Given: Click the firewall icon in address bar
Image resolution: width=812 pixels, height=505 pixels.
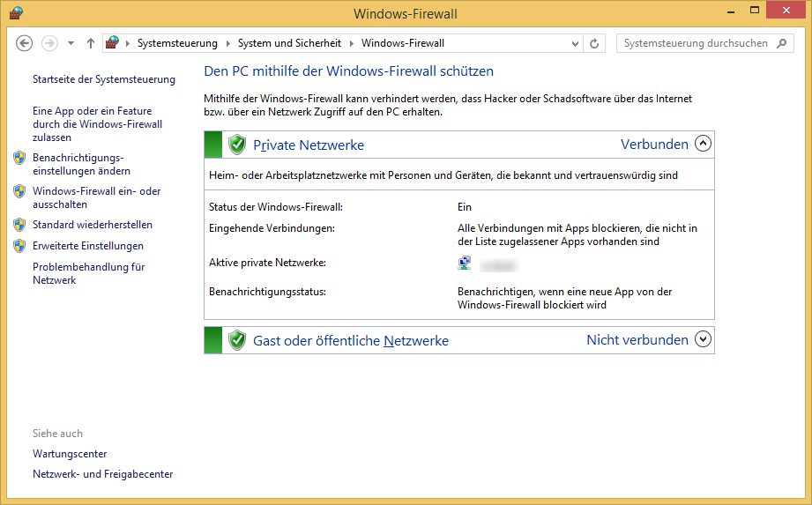Looking at the screenshot, I should coord(112,42).
